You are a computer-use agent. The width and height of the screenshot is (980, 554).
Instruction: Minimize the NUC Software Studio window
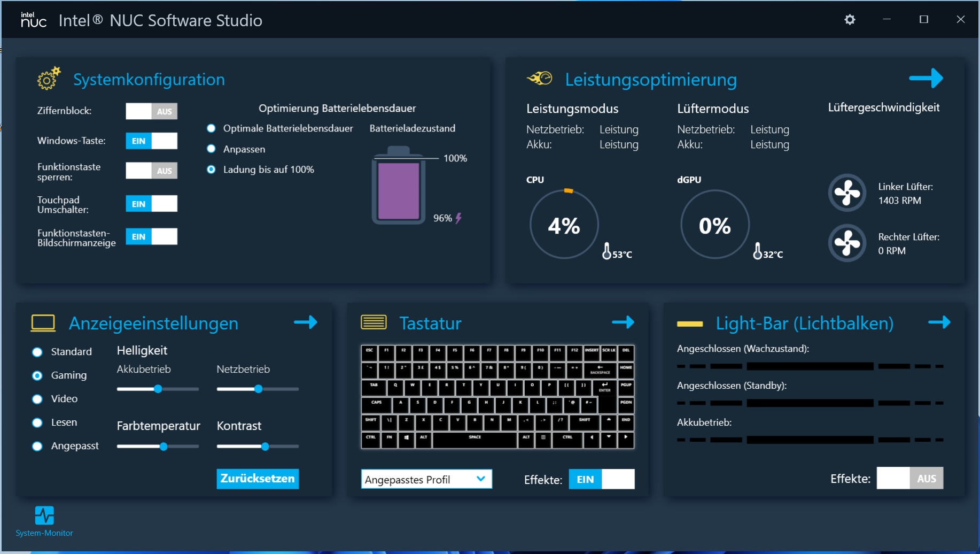coord(886,19)
